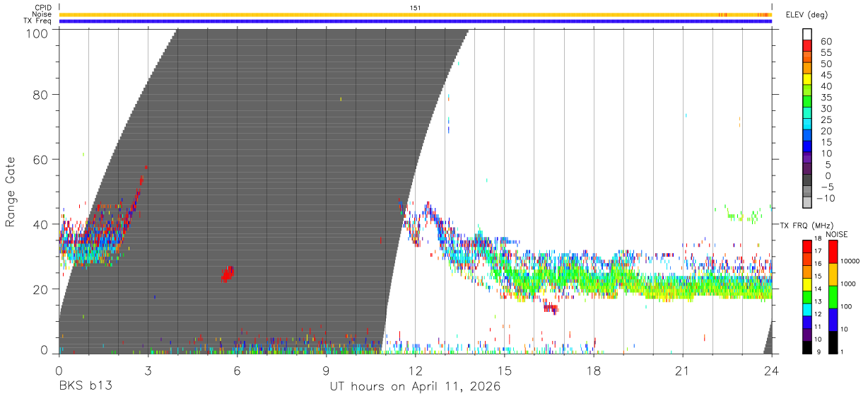Click x-axis tick label 18
868x401 pixels.
pos(594,370)
